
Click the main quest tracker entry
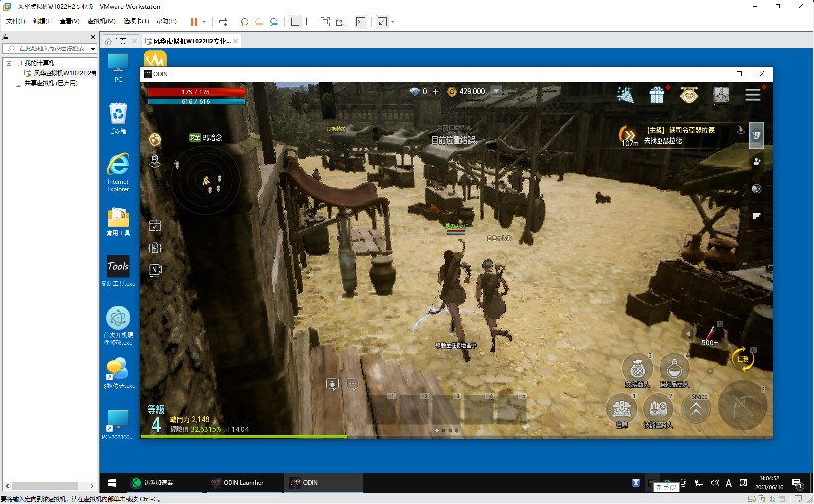[680, 135]
